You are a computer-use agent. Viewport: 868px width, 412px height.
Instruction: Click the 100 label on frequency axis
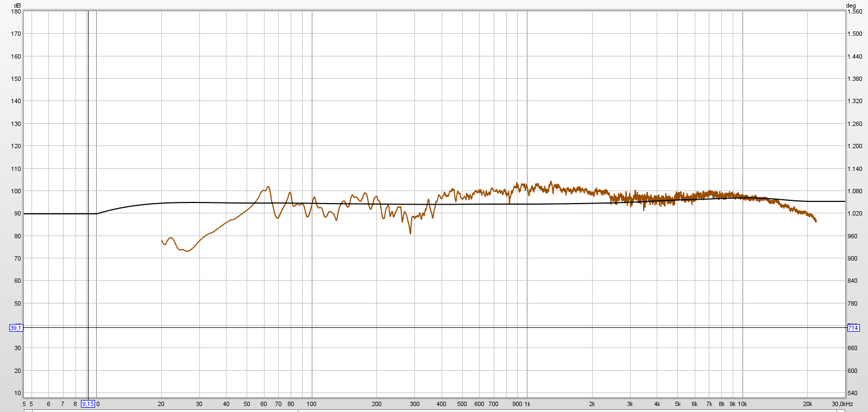(x=311, y=404)
